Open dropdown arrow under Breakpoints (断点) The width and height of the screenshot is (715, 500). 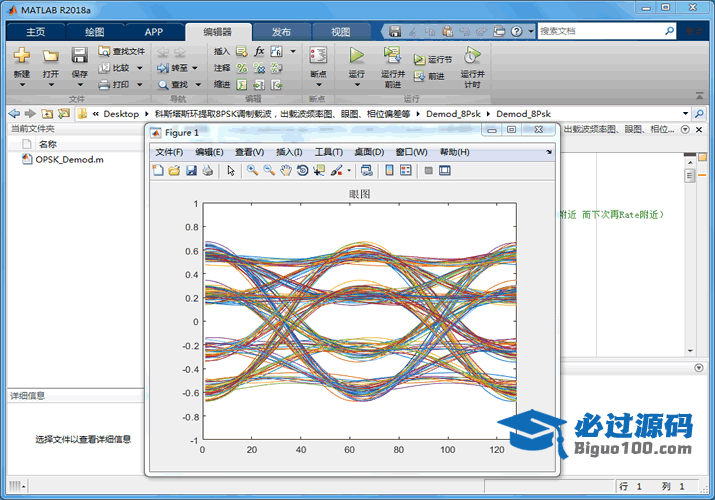pos(319,85)
